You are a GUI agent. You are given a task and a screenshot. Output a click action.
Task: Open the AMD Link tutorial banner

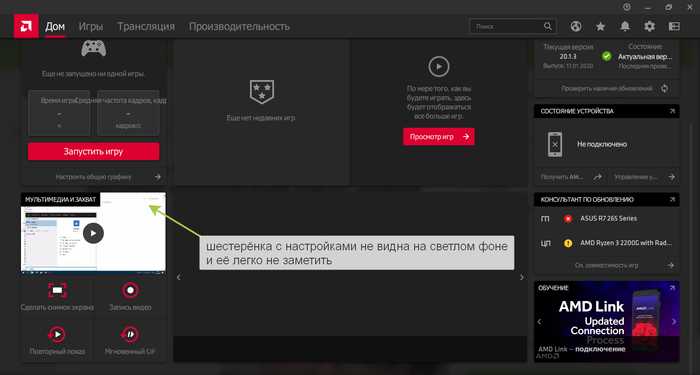pyautogui.click(x=607, y=321)
